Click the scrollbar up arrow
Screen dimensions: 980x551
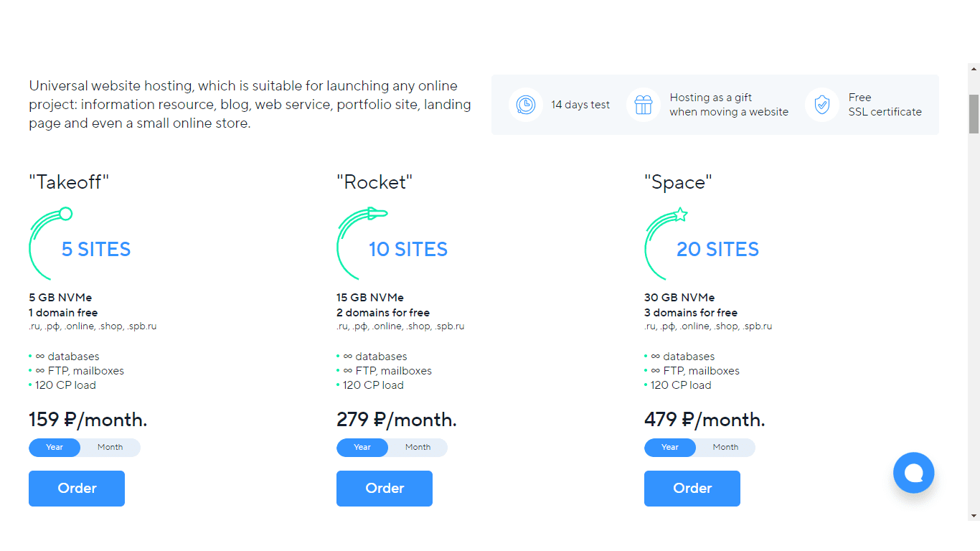974,70
